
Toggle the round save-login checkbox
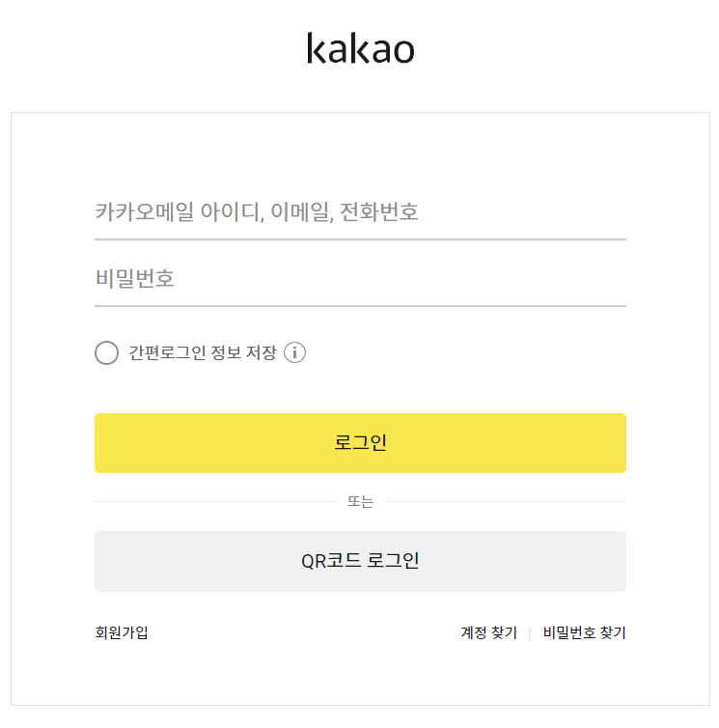(107, 352)
